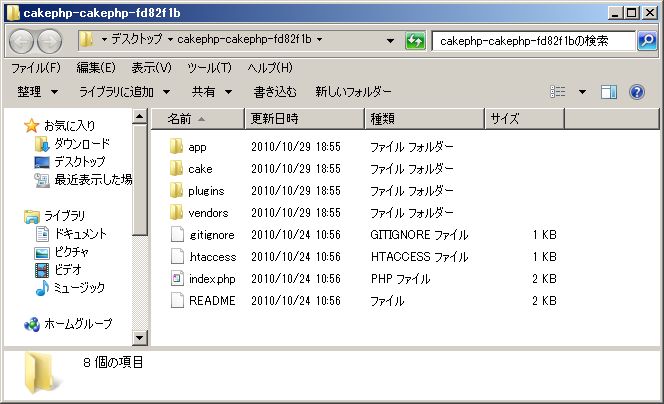Click the plugins folder icon
This screenshot has width=664, height=404.
tap(176, 191)
